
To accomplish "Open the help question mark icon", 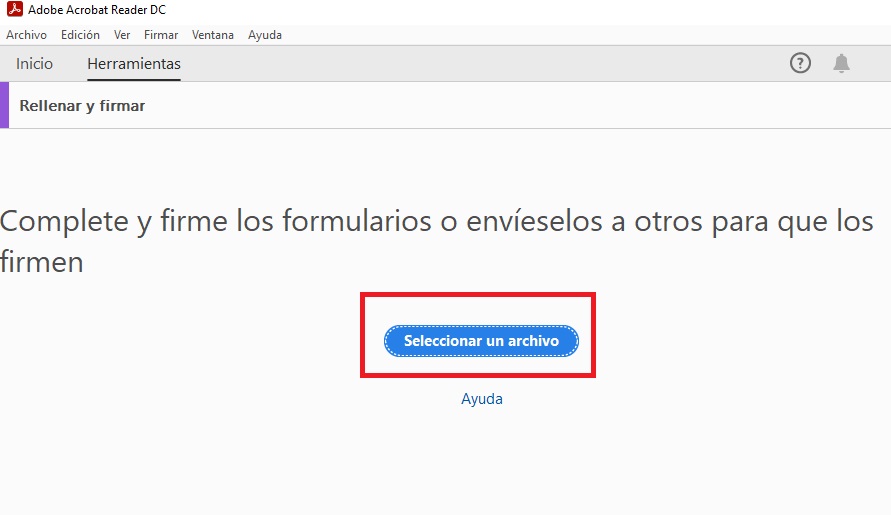I will (800, 63).
